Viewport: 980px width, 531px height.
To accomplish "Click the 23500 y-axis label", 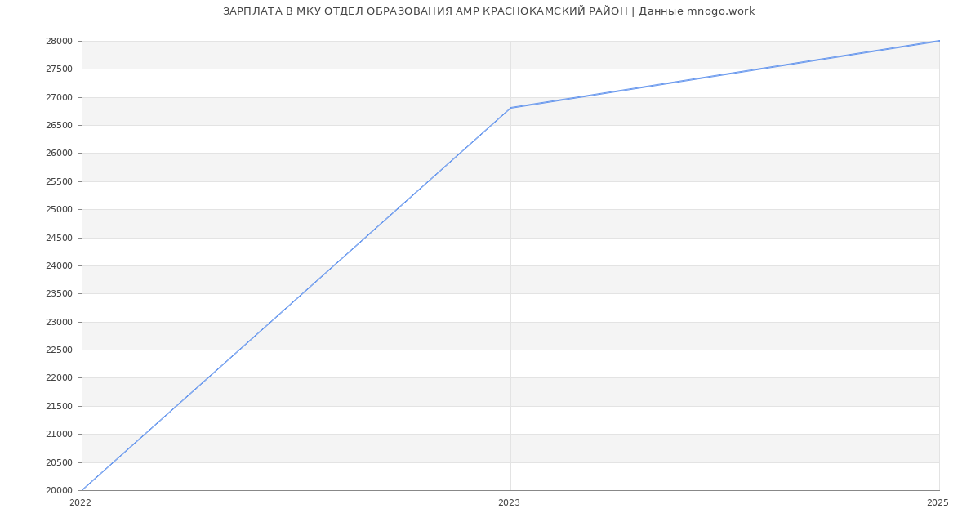I will point(59,294).
